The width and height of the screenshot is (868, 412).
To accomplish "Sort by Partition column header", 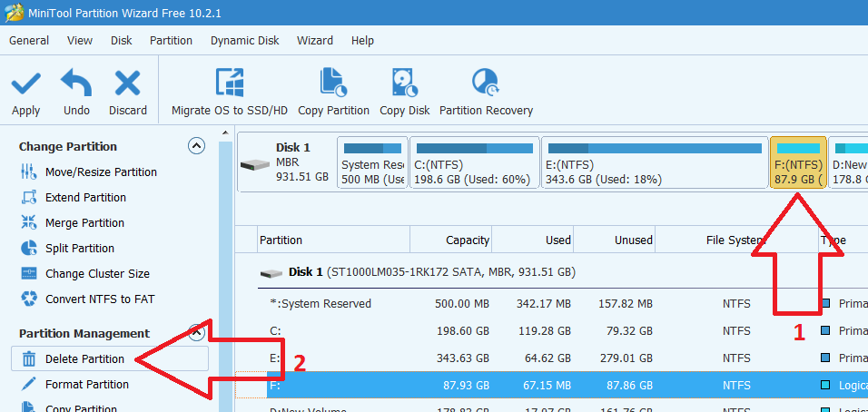I will [334, 240].
